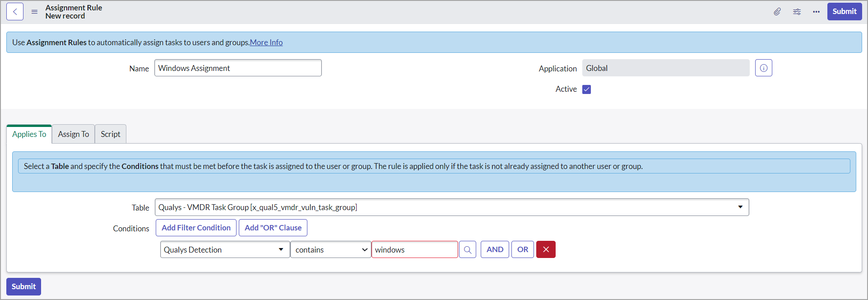Open the three-dots more options menu
The width and height of the screenshot is (868, 300).
click(816, 12)
